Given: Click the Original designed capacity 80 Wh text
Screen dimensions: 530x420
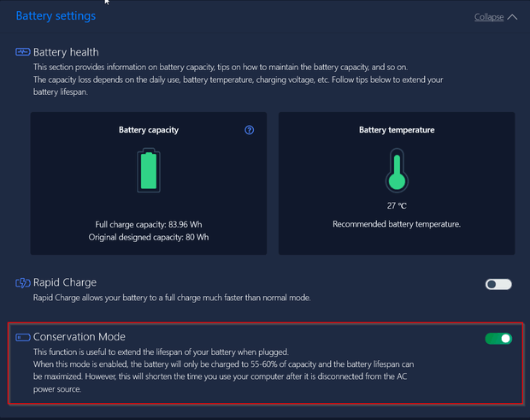Looking at the screenshot, I should point(149,236).
